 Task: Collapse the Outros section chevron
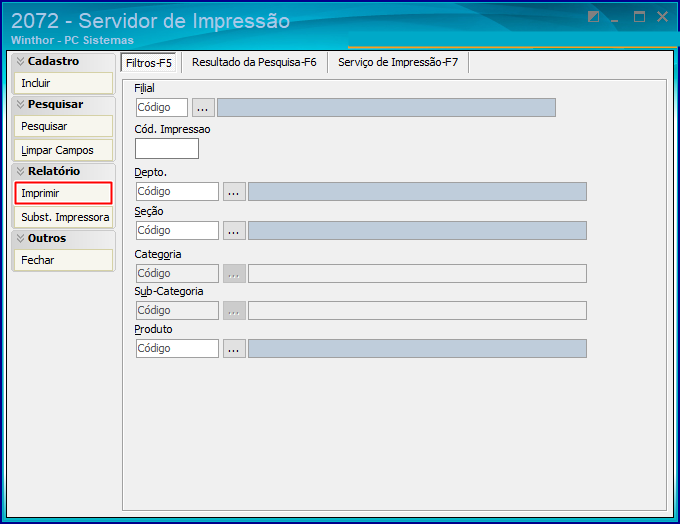tap(20, 238)
